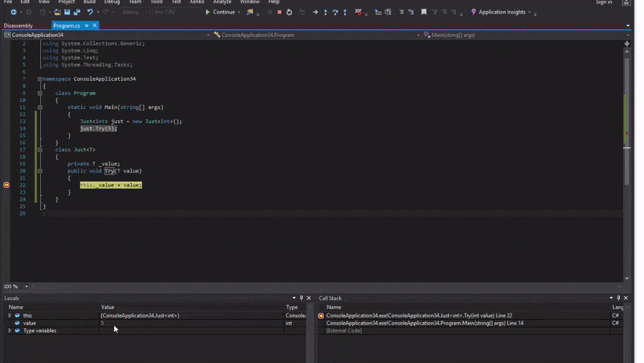Click the Open File folder icon

[x=57, y=12]
